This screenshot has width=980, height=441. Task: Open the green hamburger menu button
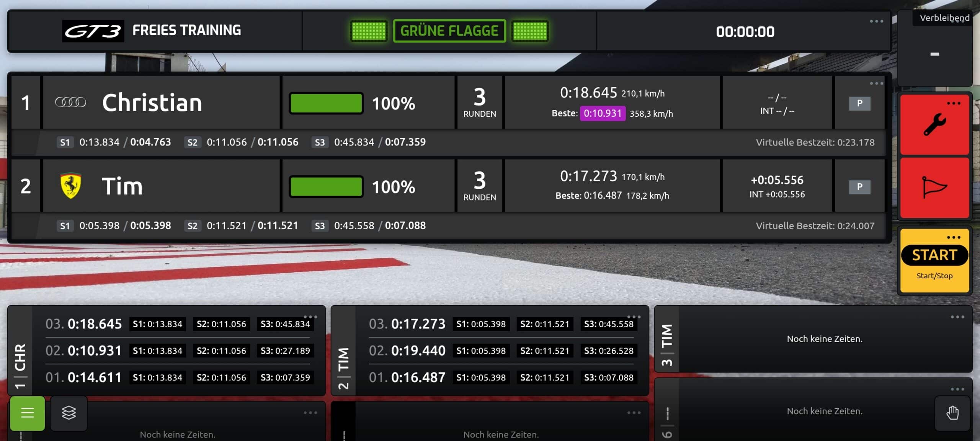click(27, 413)
